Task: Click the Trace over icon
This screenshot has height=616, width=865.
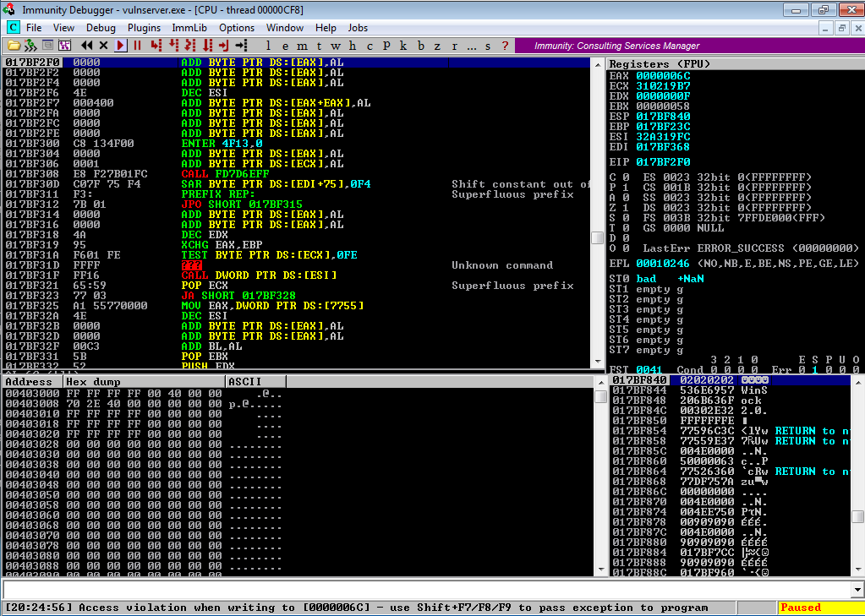Action: tap(207, 46)
